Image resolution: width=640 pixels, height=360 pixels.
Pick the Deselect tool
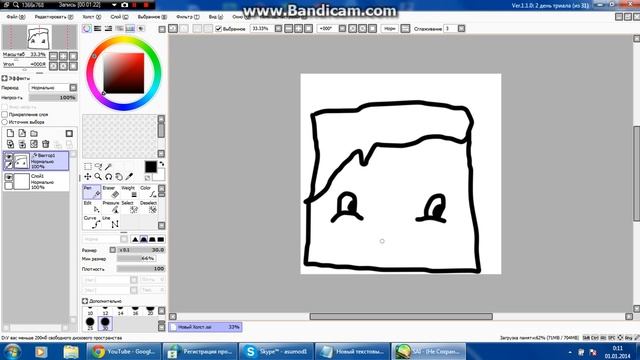coord(148,207)
